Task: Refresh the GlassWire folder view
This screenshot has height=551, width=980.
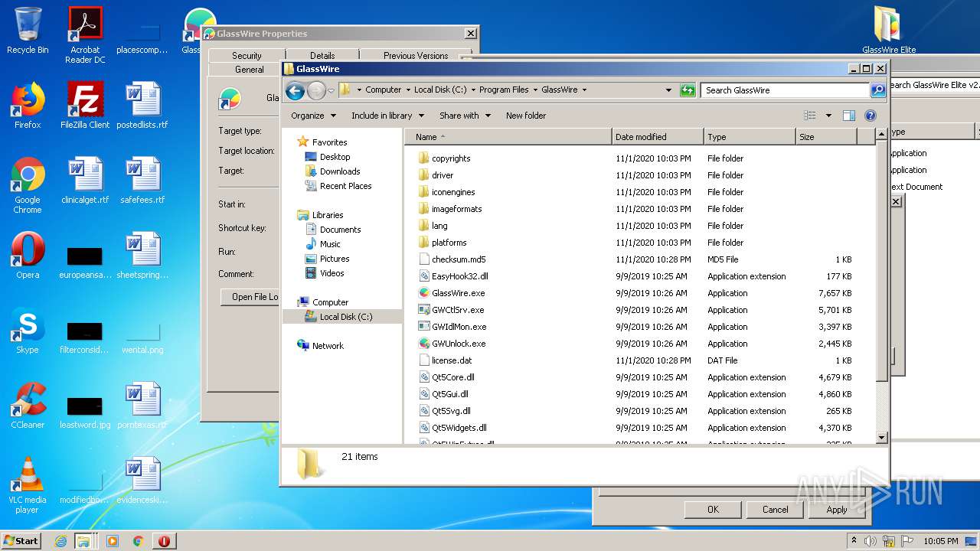Action: click(x=688, y=90)
